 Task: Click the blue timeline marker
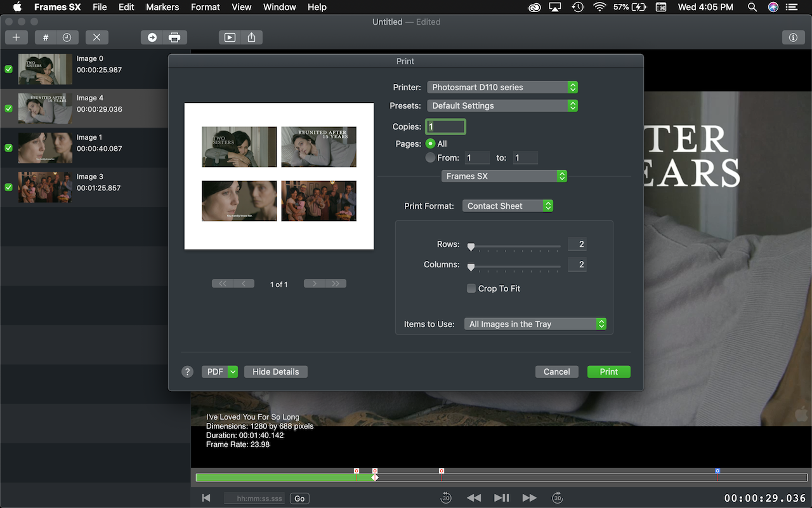click(717, 471)
